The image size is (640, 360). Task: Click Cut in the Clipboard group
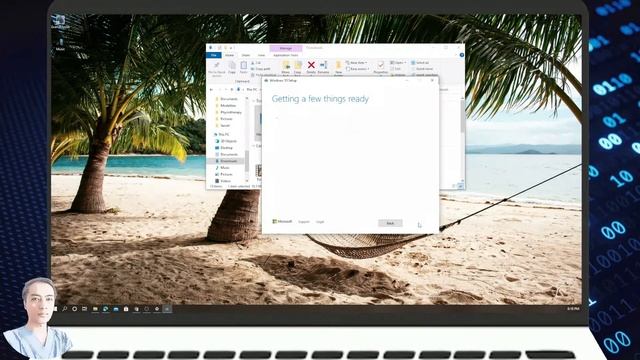point(256,63)
